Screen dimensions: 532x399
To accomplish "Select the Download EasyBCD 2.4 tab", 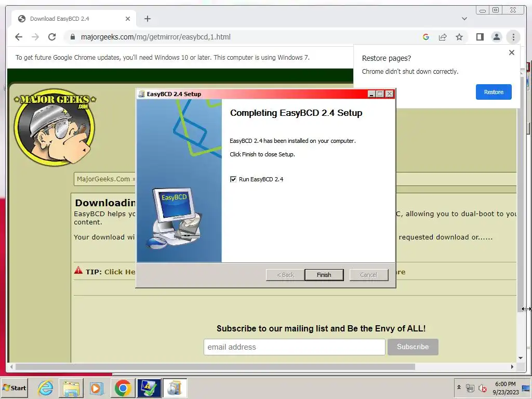I will pos(74,19).
